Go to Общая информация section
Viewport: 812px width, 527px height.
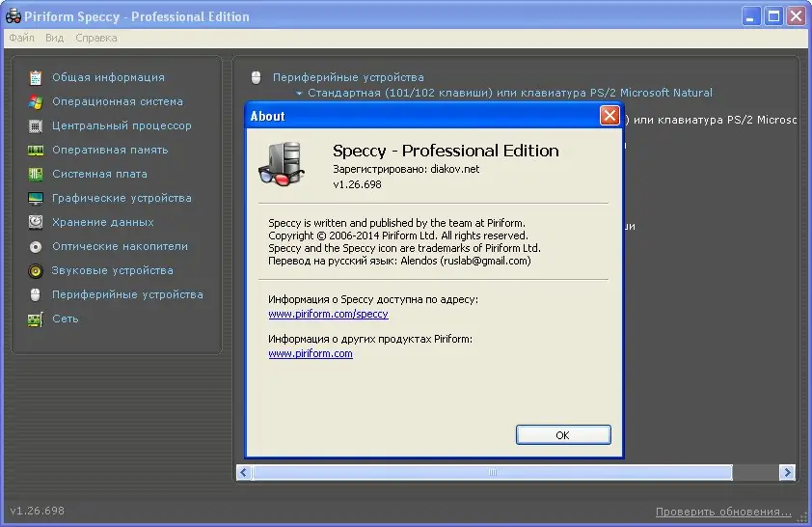pyautogui.click(x=108, y=77)
